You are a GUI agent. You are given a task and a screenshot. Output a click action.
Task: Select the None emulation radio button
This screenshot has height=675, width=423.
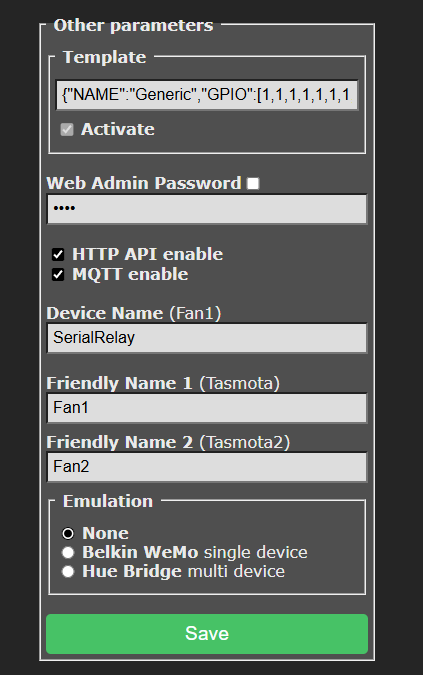pyautogui.click(x=68, y=533)
